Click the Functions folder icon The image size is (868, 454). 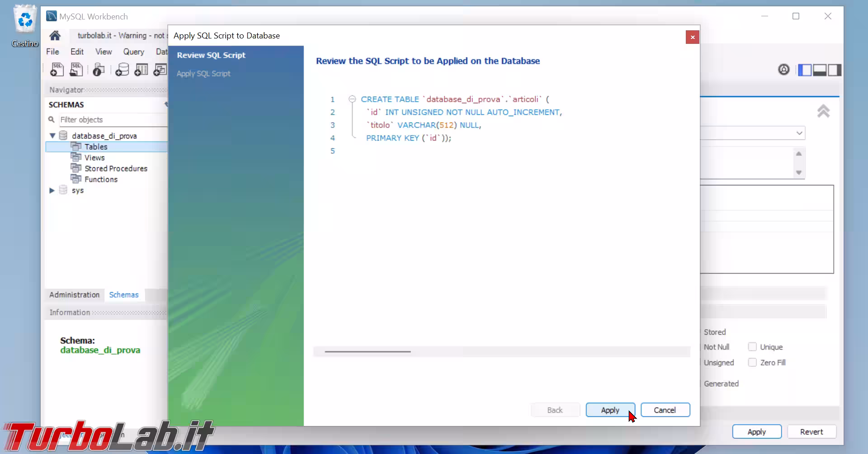click(x=76, y=179)
